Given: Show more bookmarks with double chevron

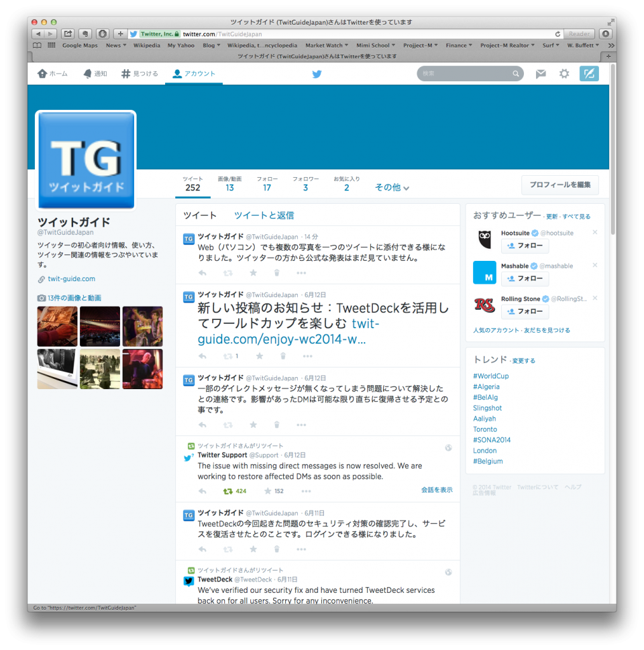Looking at the screenshot, I should [611, 46].
